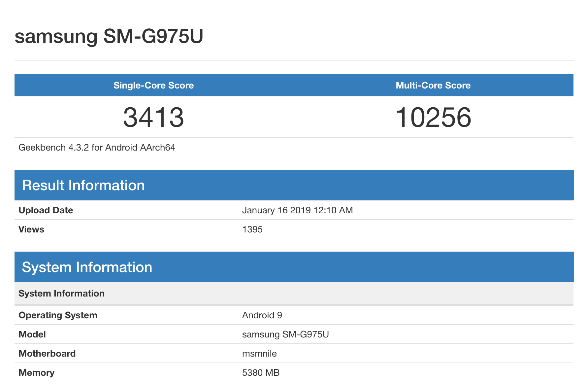Select the 5380 MB memory value
The height and width of the screenshot is (385, 588).
tap(261, 373)
